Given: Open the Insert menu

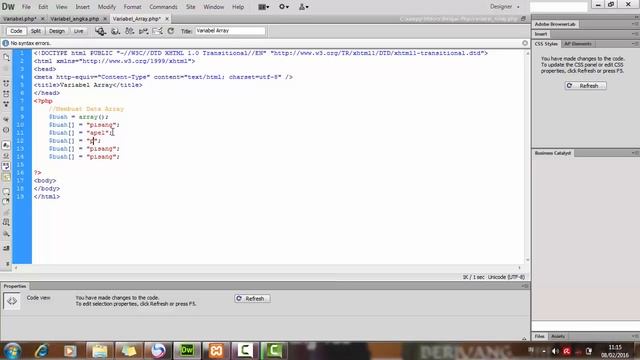Looking at the screenshot, I should pyautogui.click(x=82, y=7).
